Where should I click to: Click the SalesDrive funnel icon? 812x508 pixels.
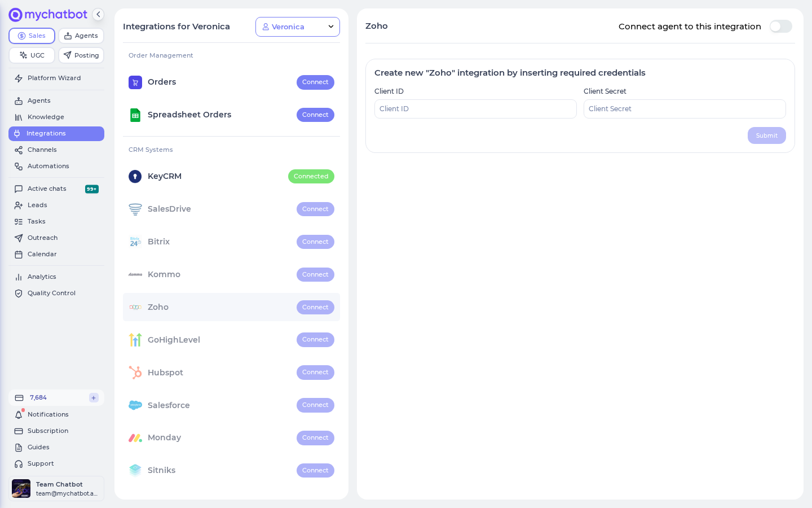pyautogui.click(x=135, y=209)
